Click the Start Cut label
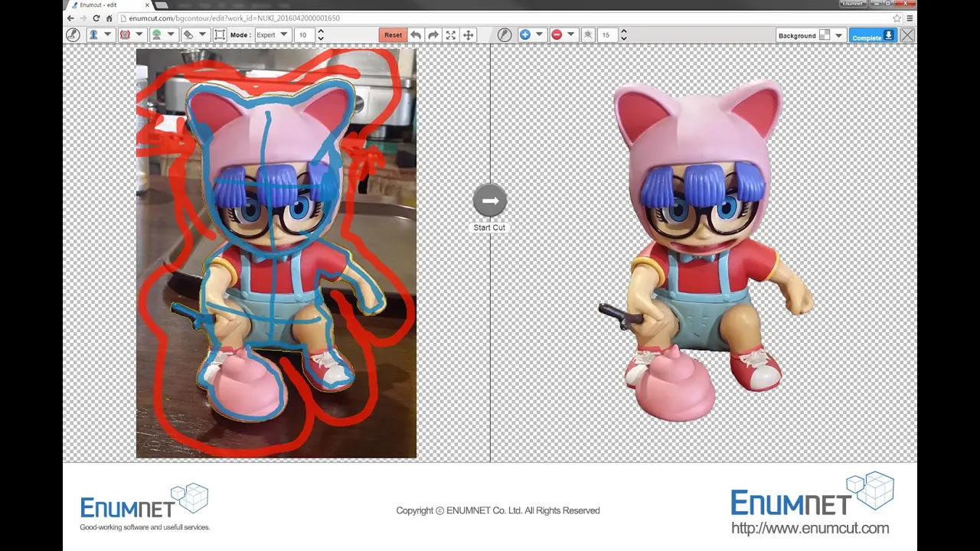This screenshot has height=551, width=980. coord(489,227)
